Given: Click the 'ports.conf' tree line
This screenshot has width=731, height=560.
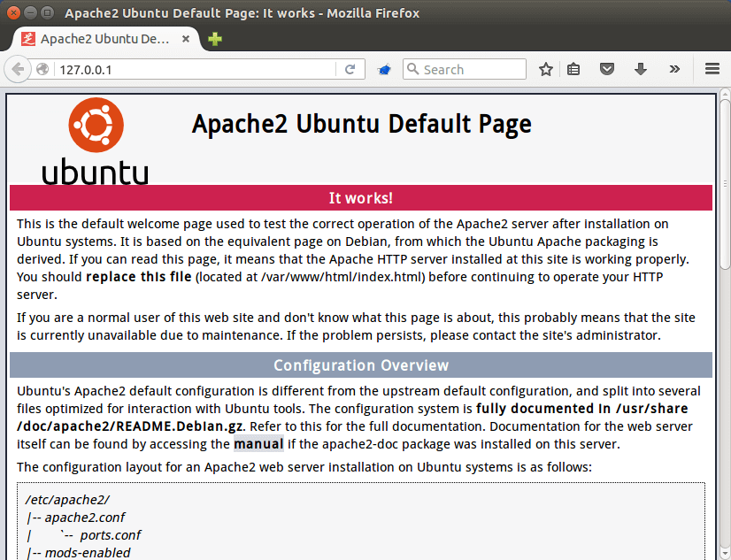Looking at the screenshot, I should [111, 535].
